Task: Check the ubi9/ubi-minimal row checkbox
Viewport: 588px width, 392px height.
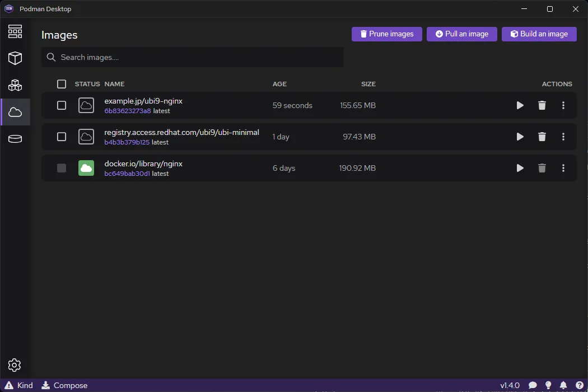Action: click(62, 137)
